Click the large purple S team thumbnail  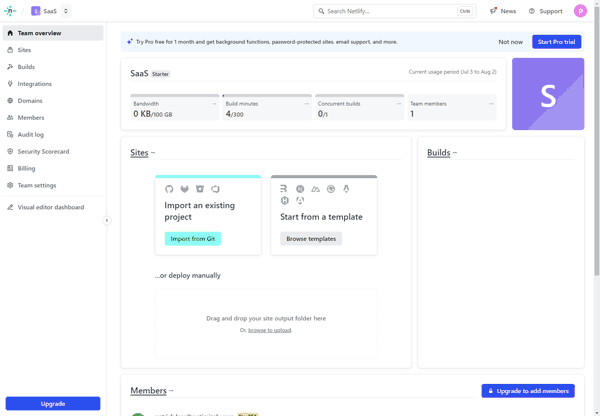pos(548,94)
